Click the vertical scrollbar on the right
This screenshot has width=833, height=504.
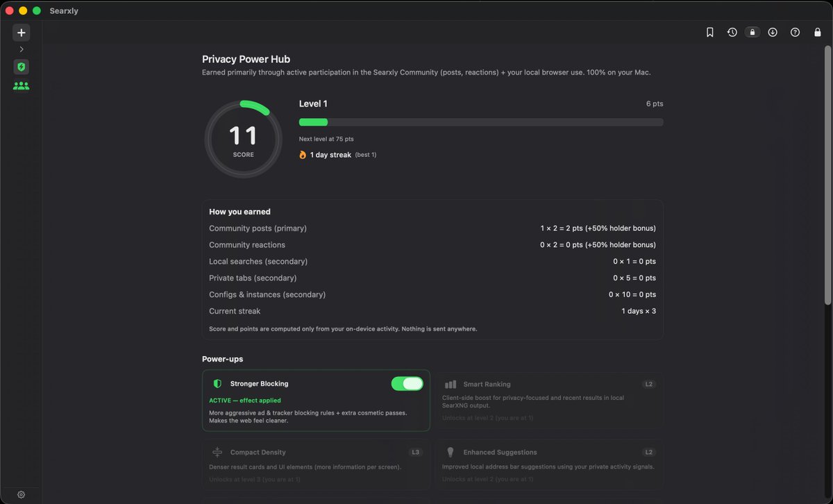click(827, 174)
